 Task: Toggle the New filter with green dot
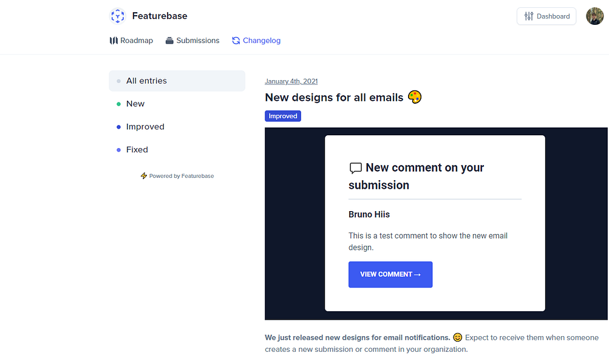tap(135, 103)
